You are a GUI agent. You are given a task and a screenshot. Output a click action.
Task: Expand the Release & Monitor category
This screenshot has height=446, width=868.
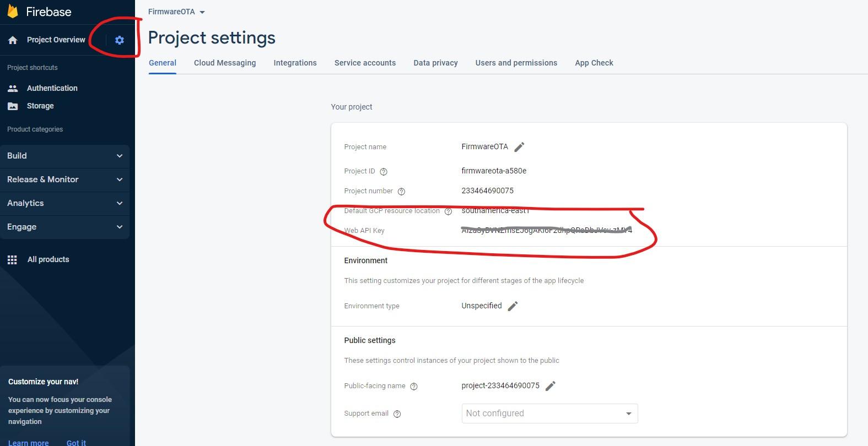64,180
